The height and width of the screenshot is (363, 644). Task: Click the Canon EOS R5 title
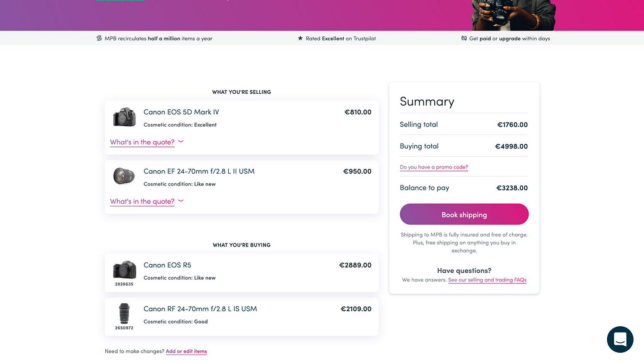click(x=168, y=265)
